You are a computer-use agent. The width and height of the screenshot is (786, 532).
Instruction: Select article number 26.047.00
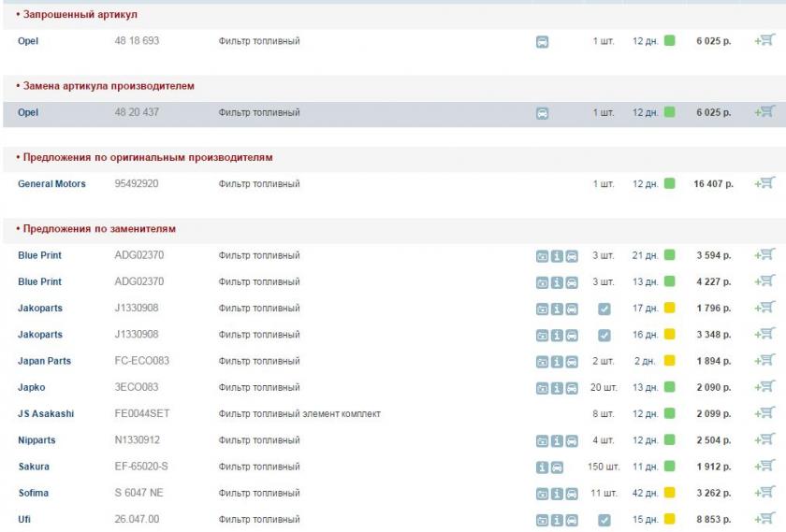[x=137, y=520]
